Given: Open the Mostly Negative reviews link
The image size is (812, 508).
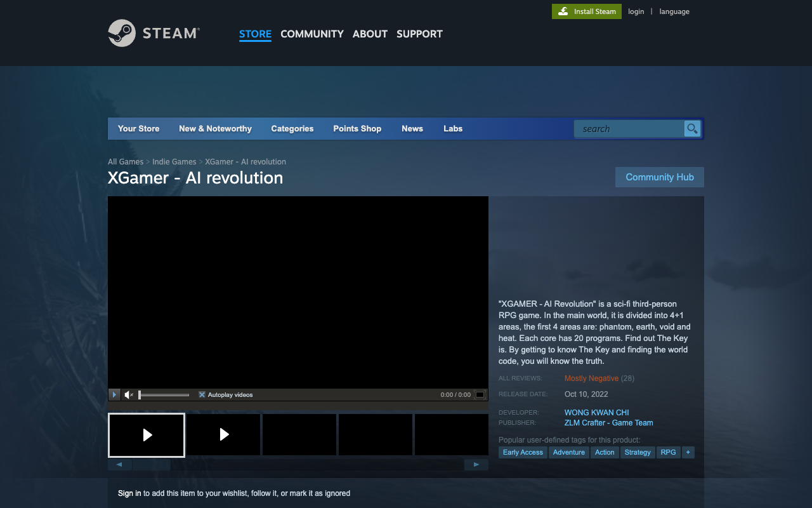Looking at the screenshot, I should click(x=591, y=378).
